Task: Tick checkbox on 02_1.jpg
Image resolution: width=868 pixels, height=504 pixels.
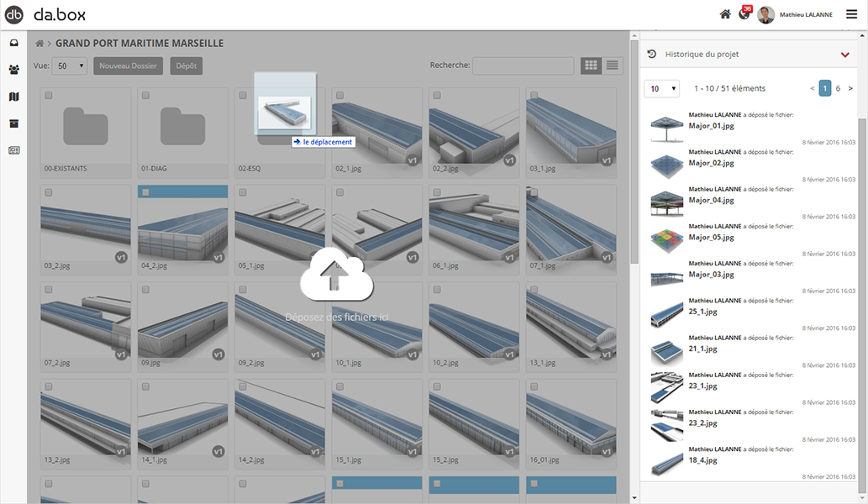Action: 340,96
